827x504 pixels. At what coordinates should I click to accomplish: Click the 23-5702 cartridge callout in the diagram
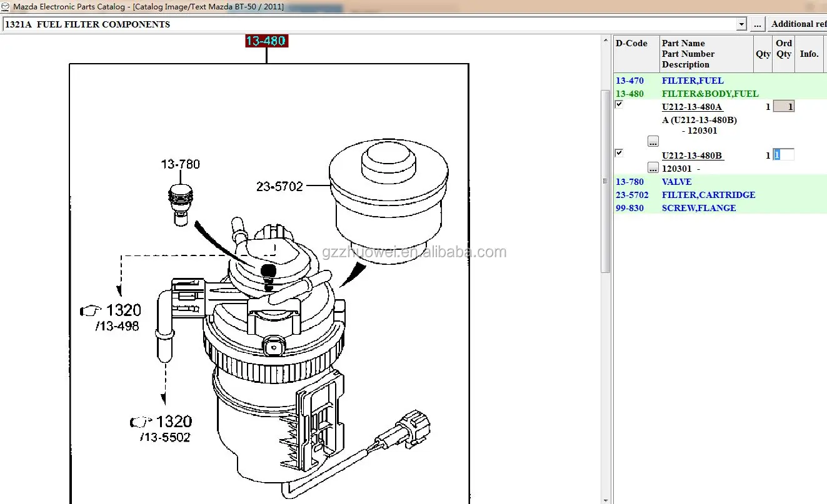(279, 186)
